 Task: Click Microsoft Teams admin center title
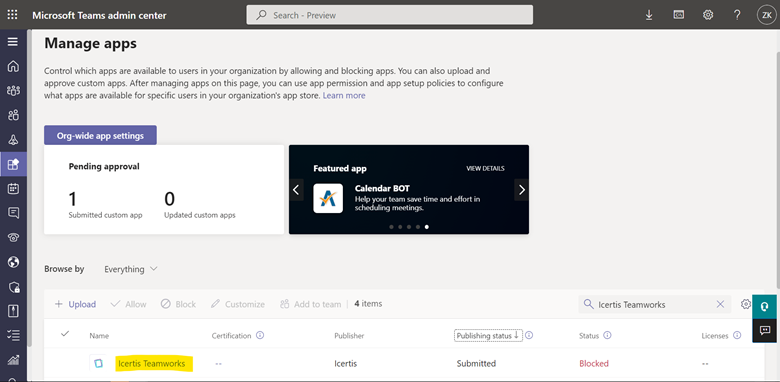pyautogui.click(x=99, y=15)
